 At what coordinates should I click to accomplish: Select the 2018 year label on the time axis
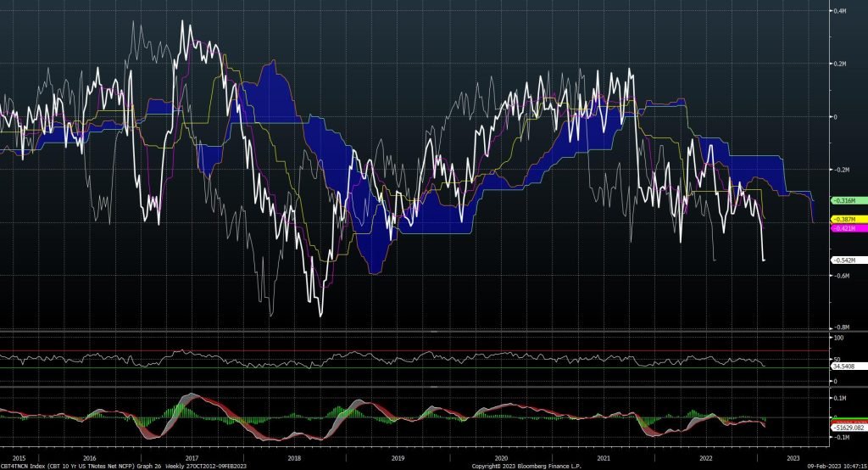pyautogui.click(x=294, y=458)
